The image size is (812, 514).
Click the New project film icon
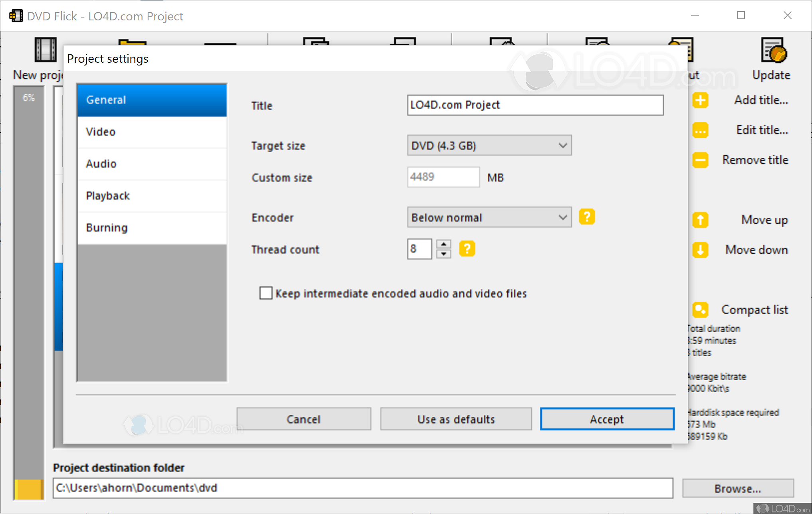46,50
